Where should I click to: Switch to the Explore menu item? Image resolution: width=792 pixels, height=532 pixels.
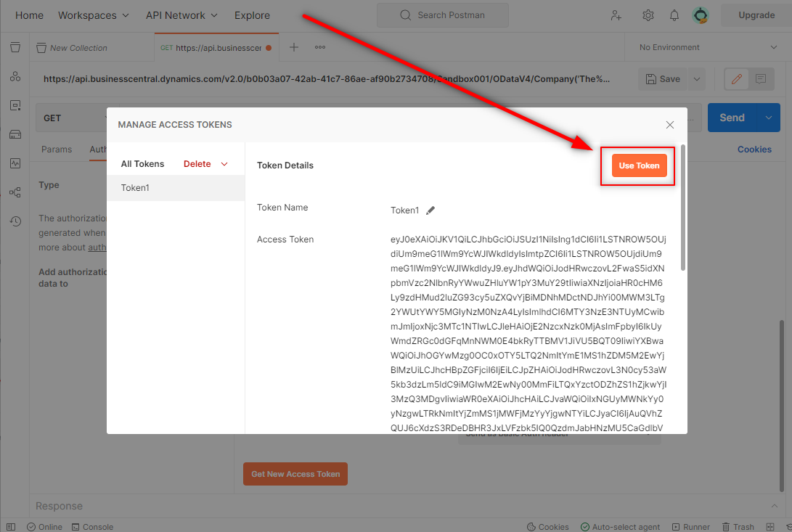point(252,15)
